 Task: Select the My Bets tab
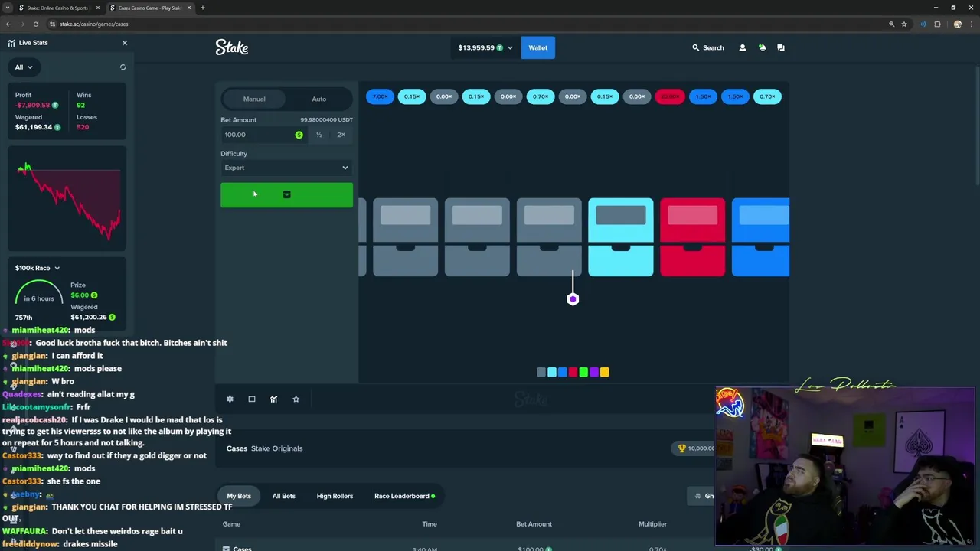pyautogui.click(x=239, y=496)
